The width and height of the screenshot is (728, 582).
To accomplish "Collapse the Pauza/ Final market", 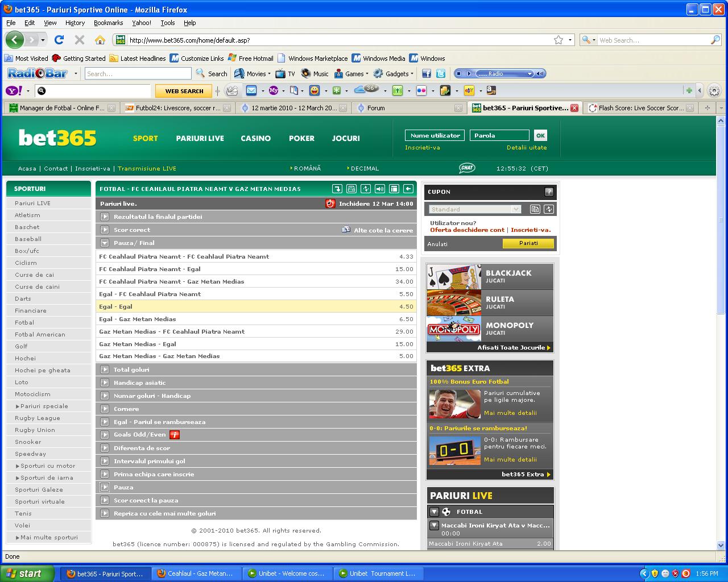I will [x=105, y=243].
